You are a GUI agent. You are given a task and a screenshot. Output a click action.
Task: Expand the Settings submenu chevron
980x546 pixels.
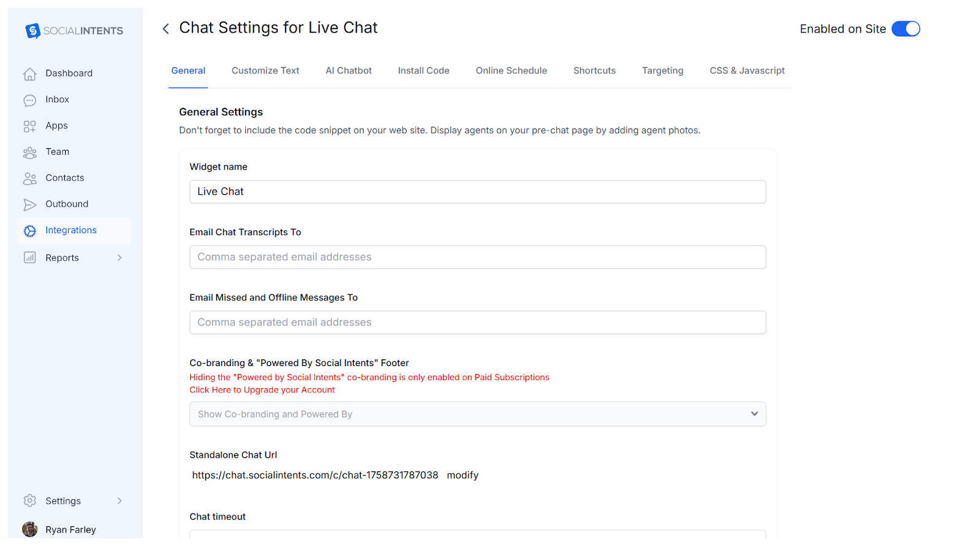119,501
